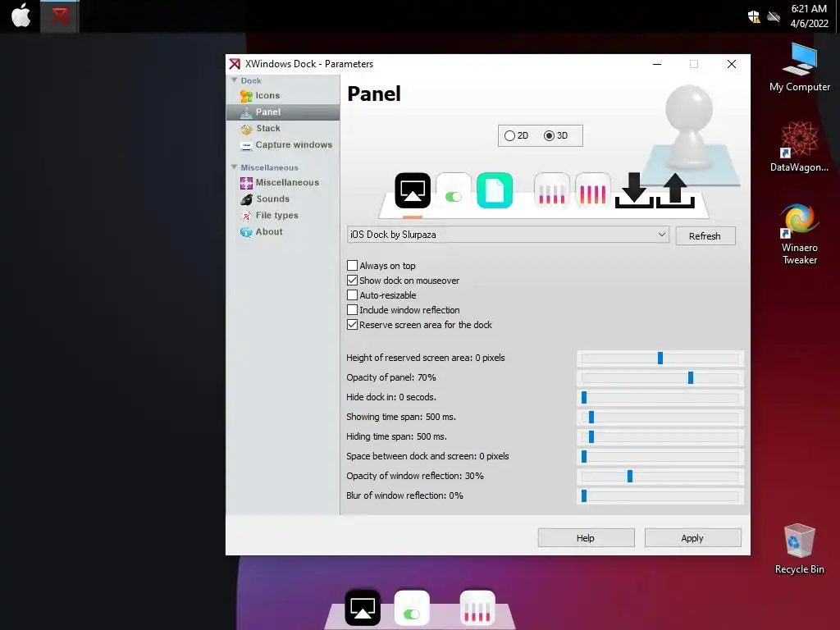The image size is (840, 630).
Task: Enable Always on top checkbox
Action: [352, 266]
